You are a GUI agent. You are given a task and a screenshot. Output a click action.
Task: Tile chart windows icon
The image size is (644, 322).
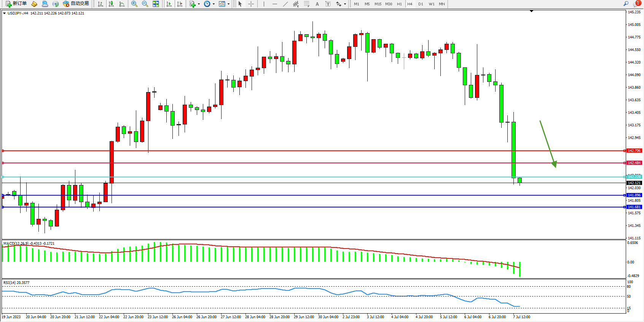tap(156, 4)
